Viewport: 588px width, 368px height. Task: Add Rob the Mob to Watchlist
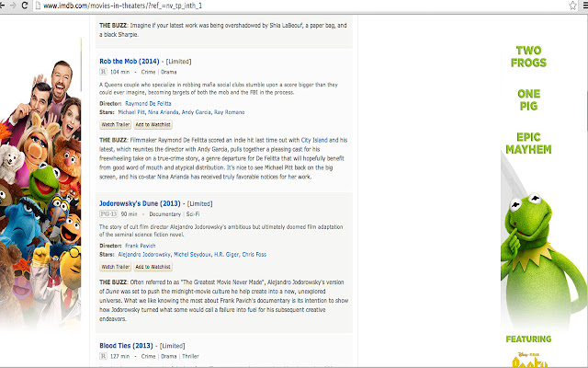(153, 125)
